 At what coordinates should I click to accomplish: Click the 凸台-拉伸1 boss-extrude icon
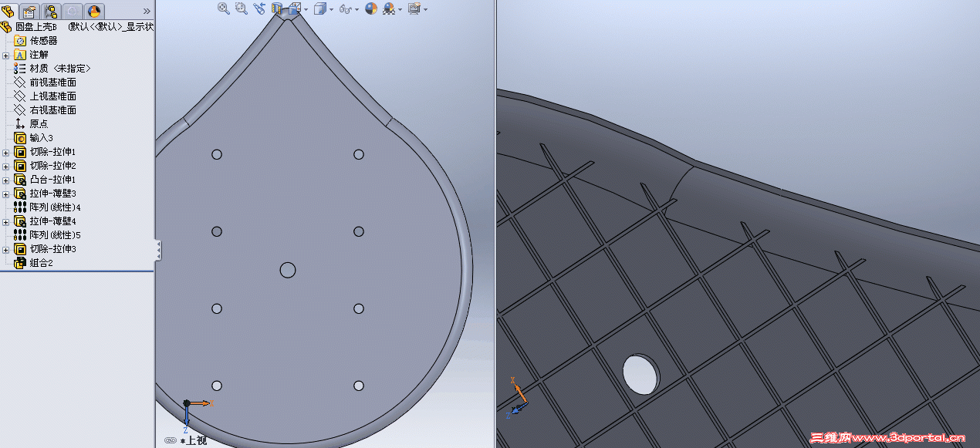tap(20, 180)
